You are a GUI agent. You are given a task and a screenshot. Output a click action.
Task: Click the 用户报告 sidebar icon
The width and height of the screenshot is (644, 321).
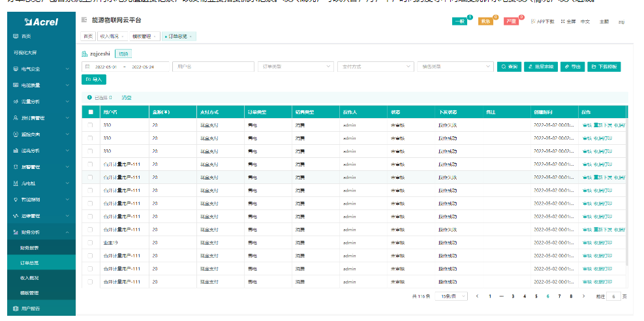tap(16, 308)
